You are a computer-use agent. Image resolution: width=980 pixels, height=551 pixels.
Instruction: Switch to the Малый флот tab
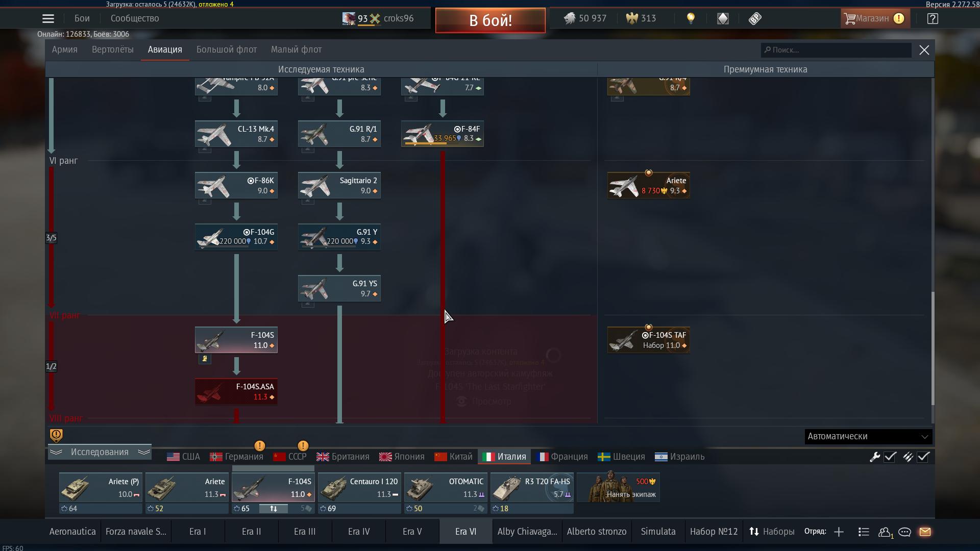(296, 49)
